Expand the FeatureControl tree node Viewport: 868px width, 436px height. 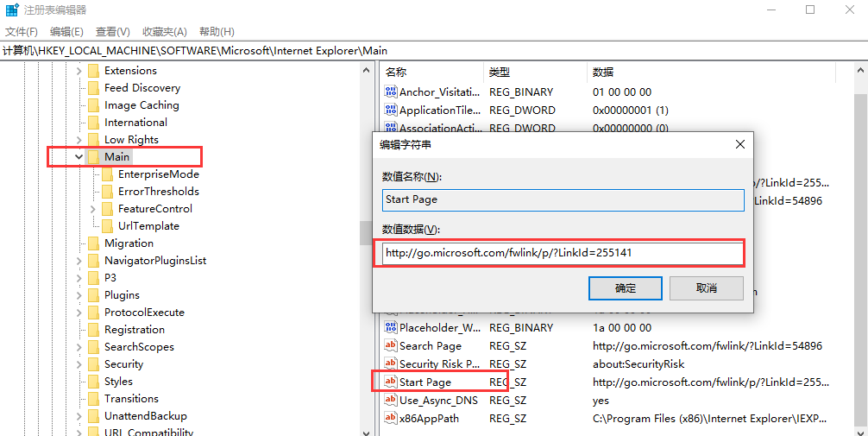tap(92, 209)
